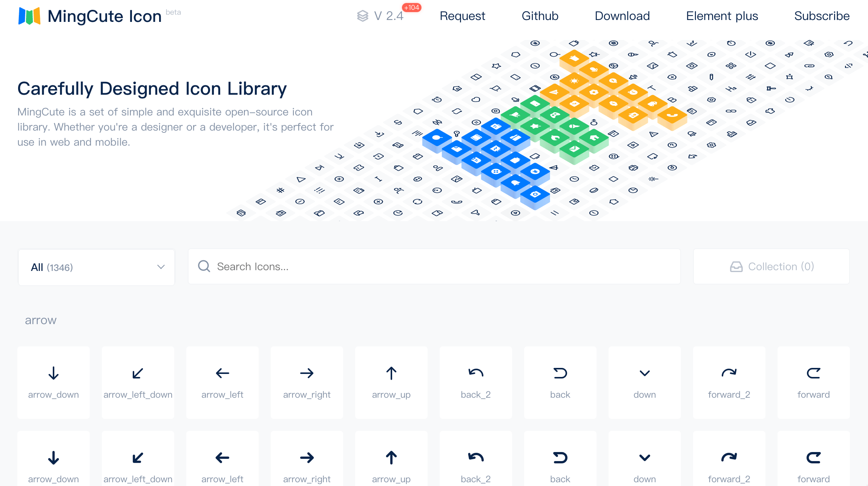Open the Collection (0) button

click(x=771, y=266)
